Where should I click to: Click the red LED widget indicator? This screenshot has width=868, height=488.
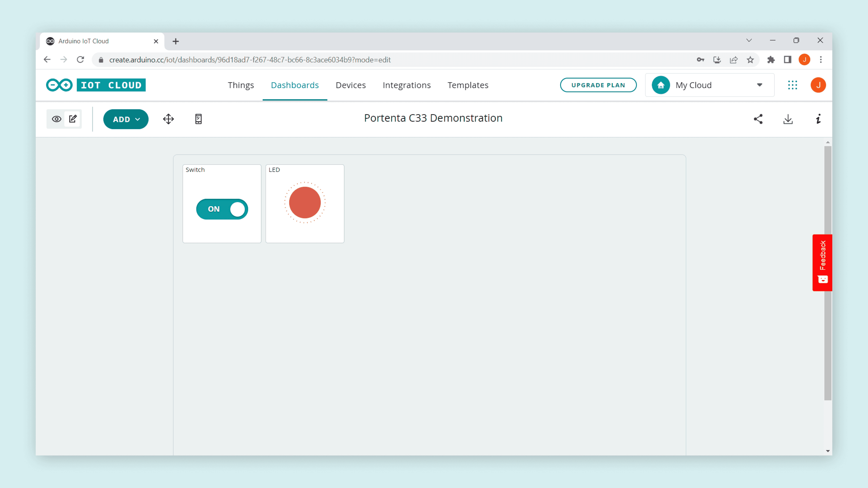305,202
